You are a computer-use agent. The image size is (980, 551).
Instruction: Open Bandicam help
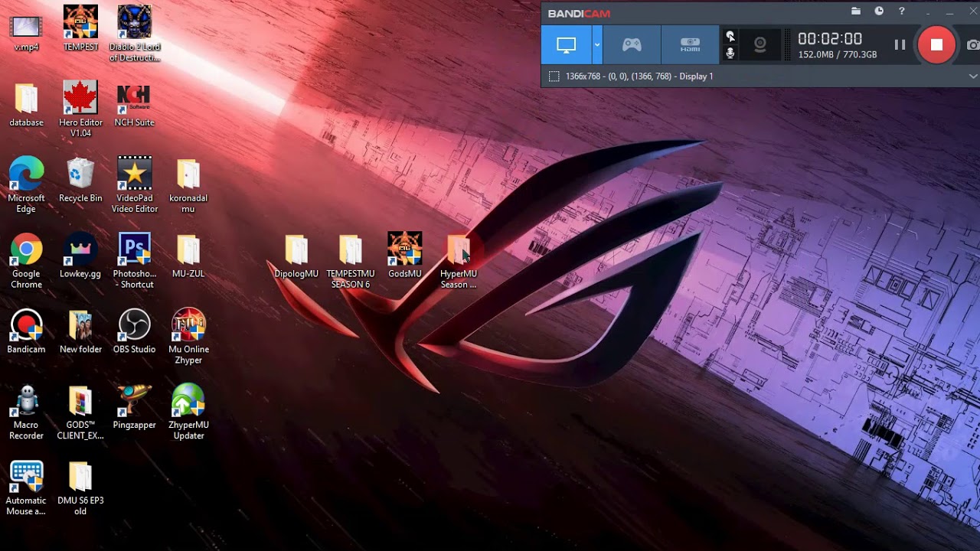click(902, 11)
